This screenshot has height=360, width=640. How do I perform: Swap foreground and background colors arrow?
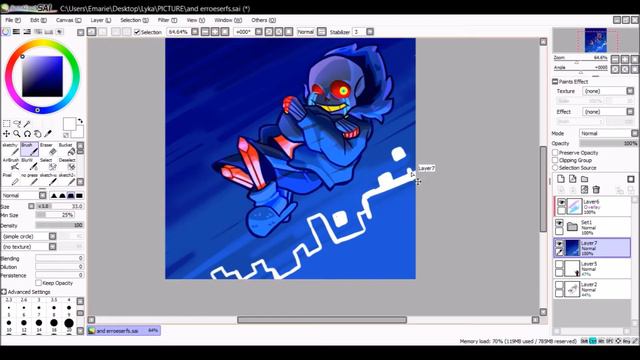point(80,121)
